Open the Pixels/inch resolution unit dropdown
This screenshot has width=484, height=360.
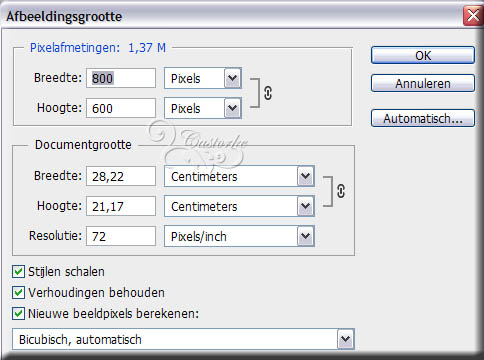pyautogui.click(x=306, y=236)
